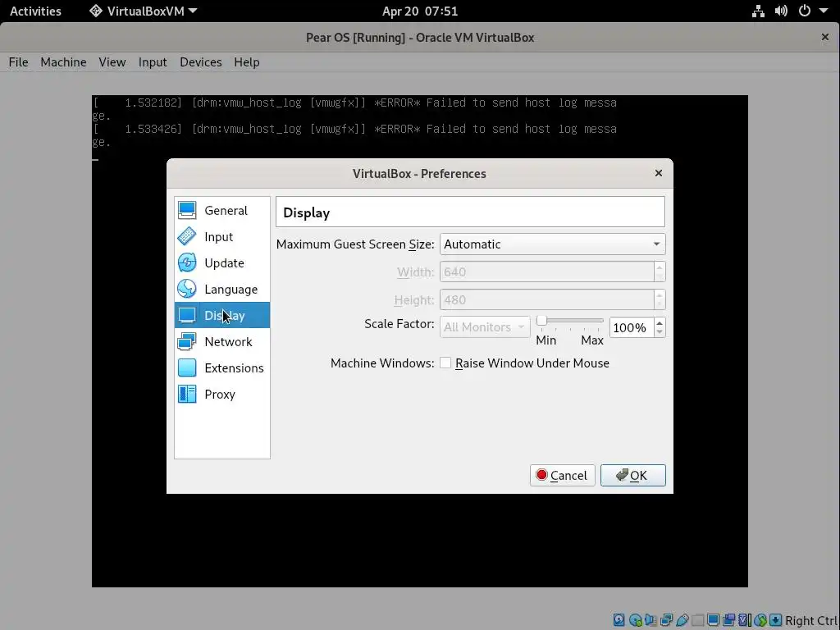840x630 pixels.
Task: Click the Right Ctrl host key label
Action: pos(810,620)
